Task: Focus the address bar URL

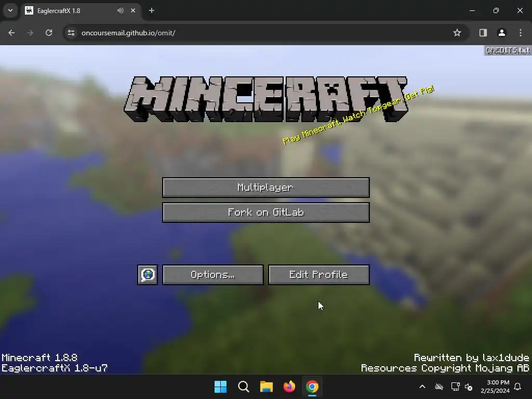Action: [128, 33]
